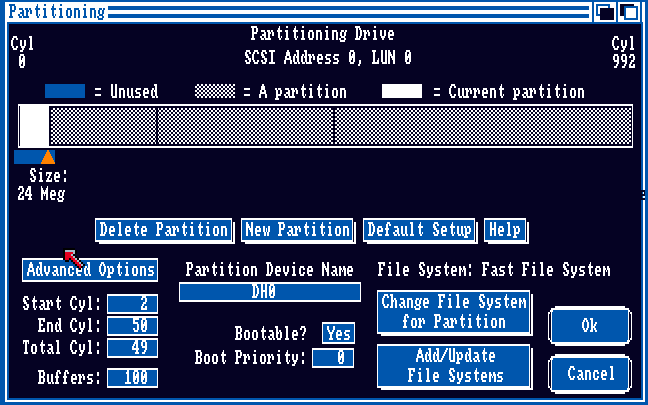Open Add/Update File Systems
The width and height of the screenshot is (648, 405).
[454, 366]
